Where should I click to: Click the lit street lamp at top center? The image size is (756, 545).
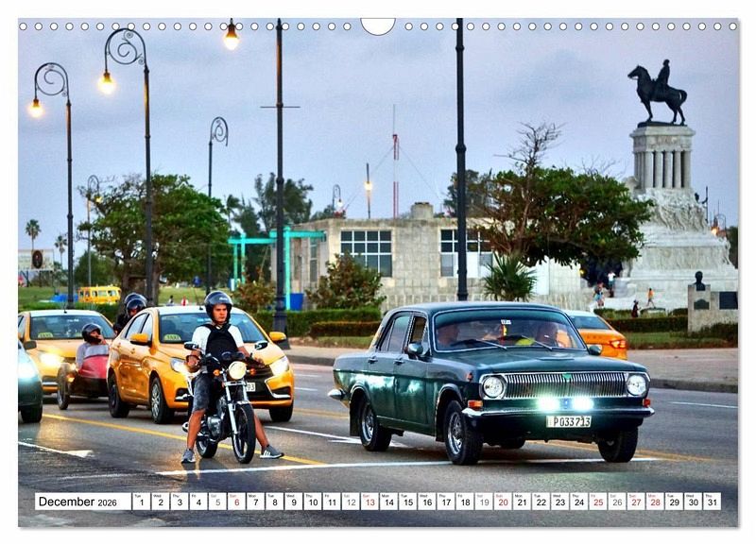click(232, 38)
